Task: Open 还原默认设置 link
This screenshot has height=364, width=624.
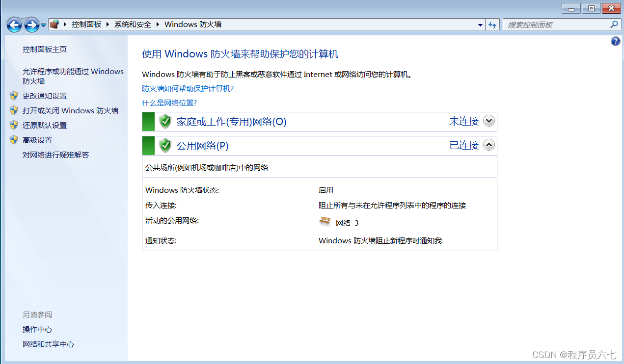Action: 45,126
